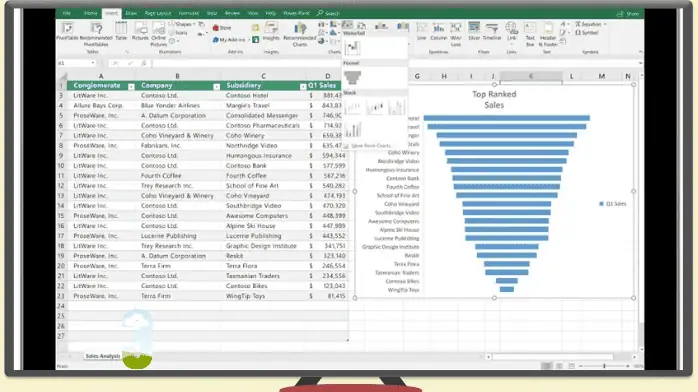
Task: Insert a Line sparkline
Action: click(422, 32)
